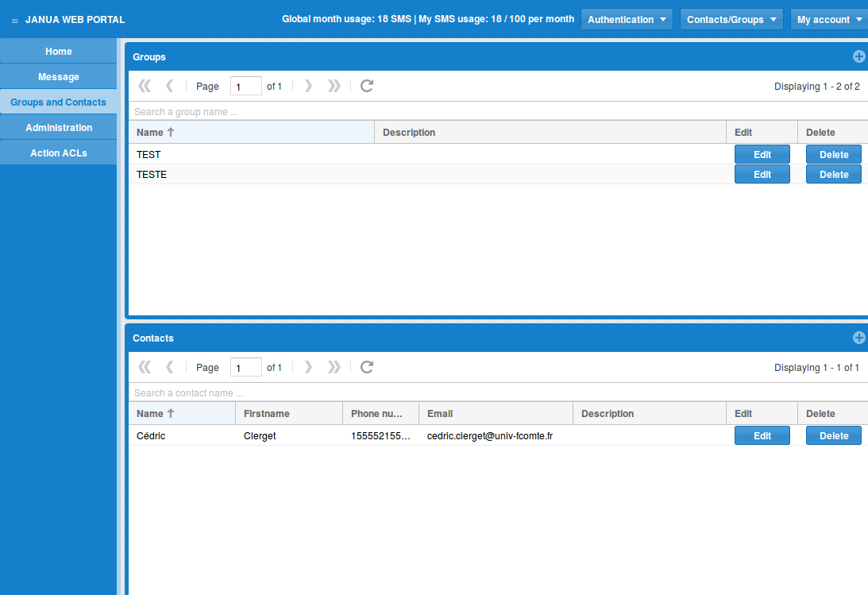
Task: Click the JANUA WEB PORTAL title
Action: click(75, 19)
